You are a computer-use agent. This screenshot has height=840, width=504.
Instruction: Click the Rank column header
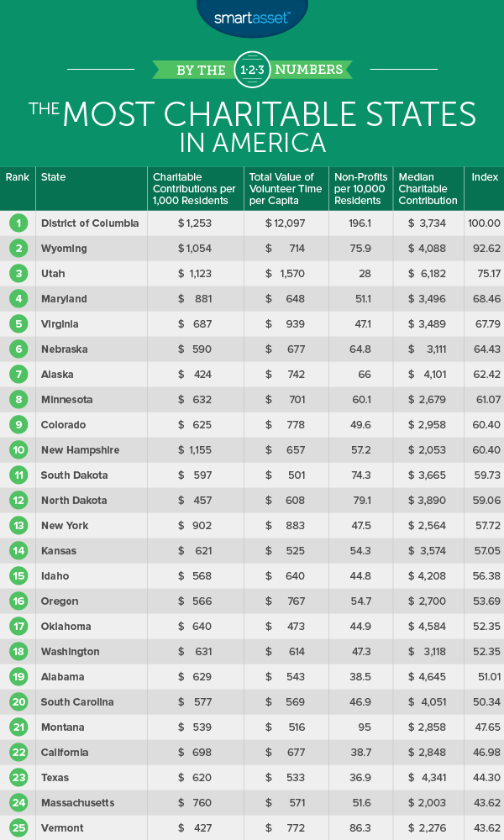(x=17, y=178)
